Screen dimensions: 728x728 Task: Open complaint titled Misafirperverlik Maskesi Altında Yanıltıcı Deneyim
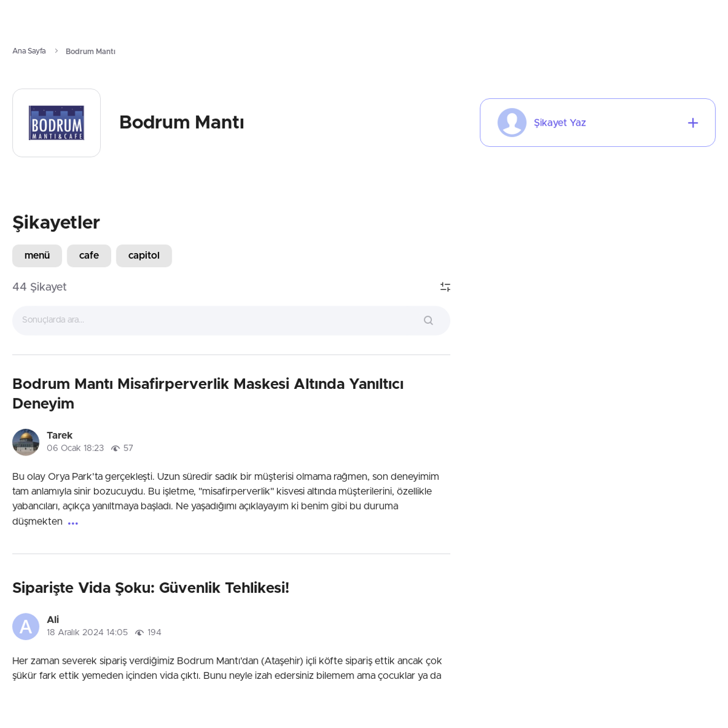[x=208, y=394]
